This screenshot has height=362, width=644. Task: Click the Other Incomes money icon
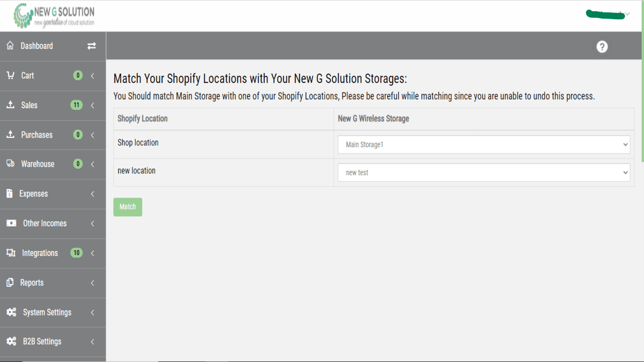[11, 223]
